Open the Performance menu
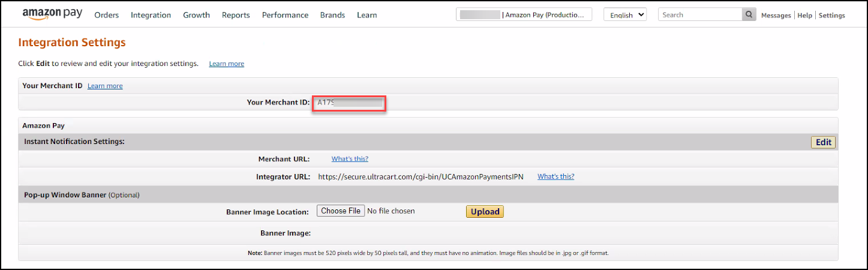The height and width of the screenshot is (270, 868). click(285, 15)
